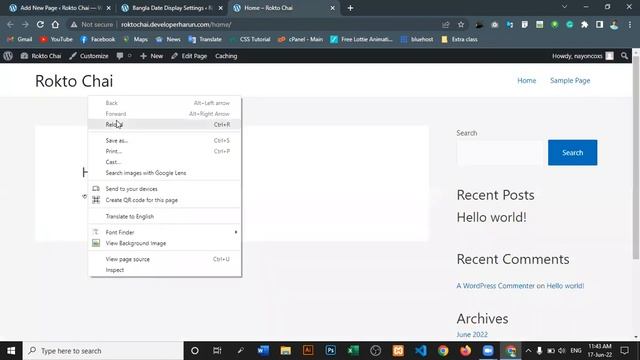Viewport: 640px width, 360px height.
Task: Click the blue Search button
Action: click(572, 153)
